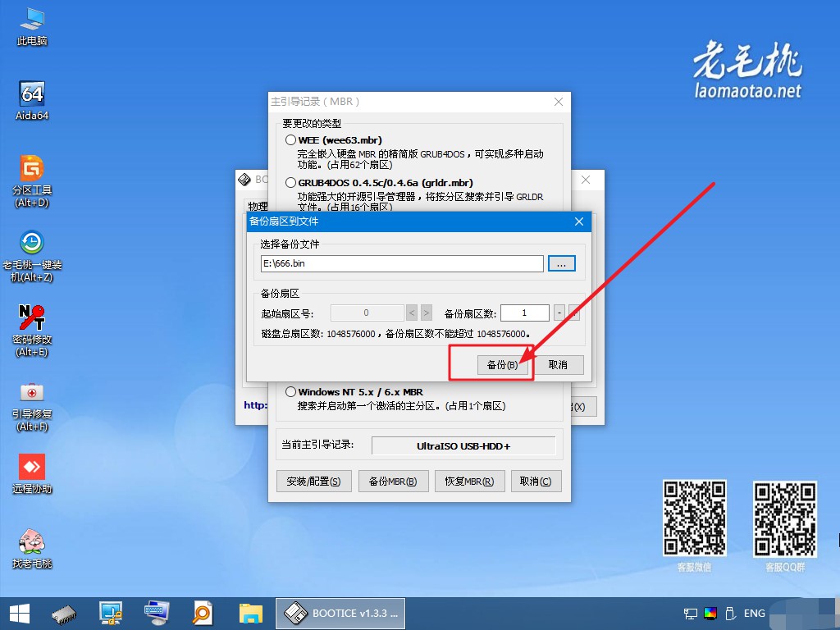Click the ENG language indicator
The height and width of the screenshot is (630, 840).
755,614
